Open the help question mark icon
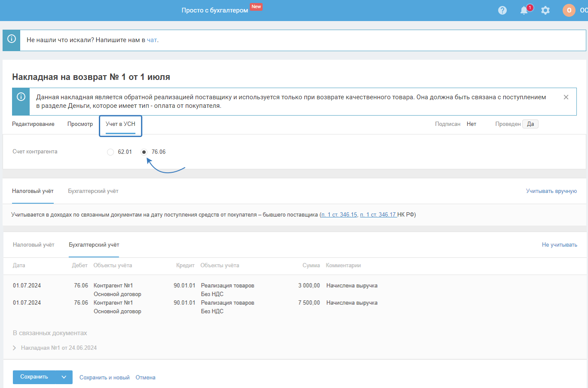Image resolution: width=588 pixels, height=388 pixels. 502,10
